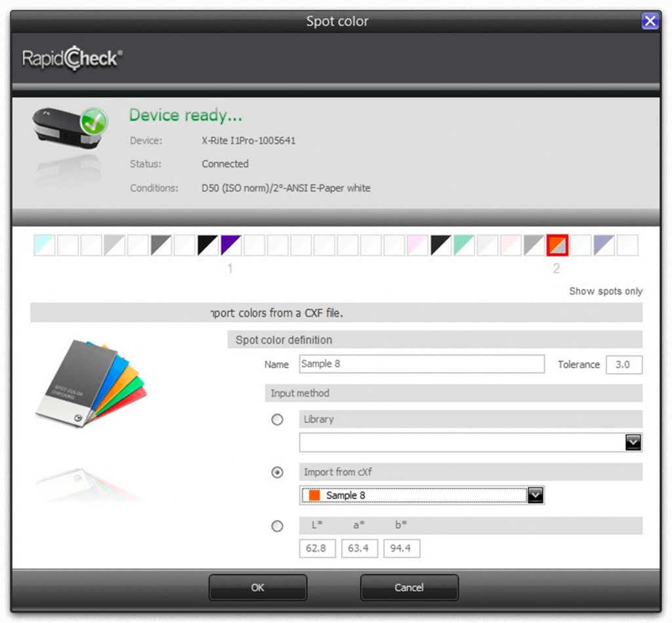Screen dimensions: 672x623
Task: Click the mint green color patch
Action: tap(465, 245)
